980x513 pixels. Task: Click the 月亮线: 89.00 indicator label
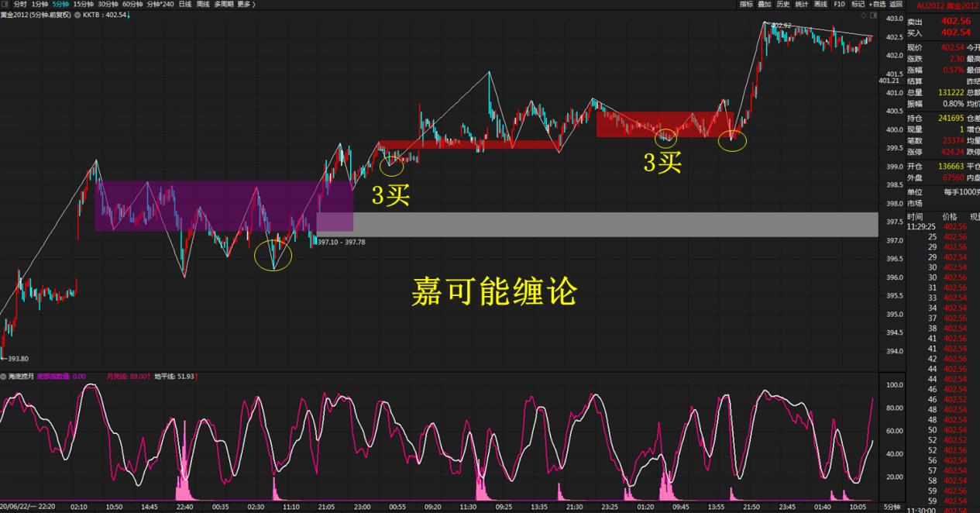(x=128, y=377)
